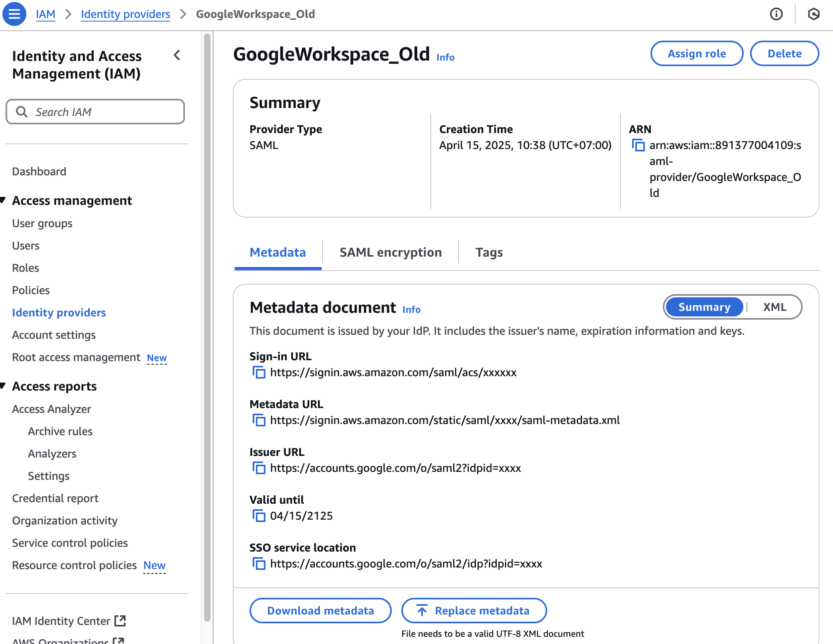
Task: Open User groups in the sidebar
Action: click(x=42, y=223)
